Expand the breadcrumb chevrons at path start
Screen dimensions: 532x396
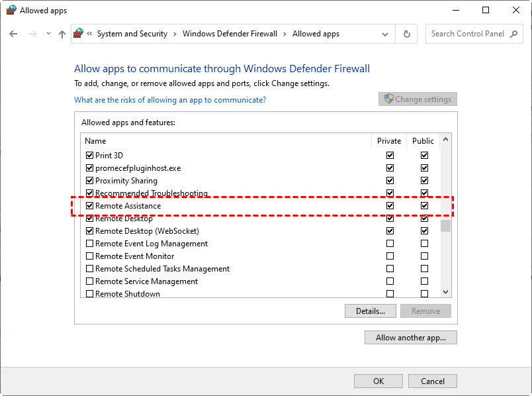(89, 34)
